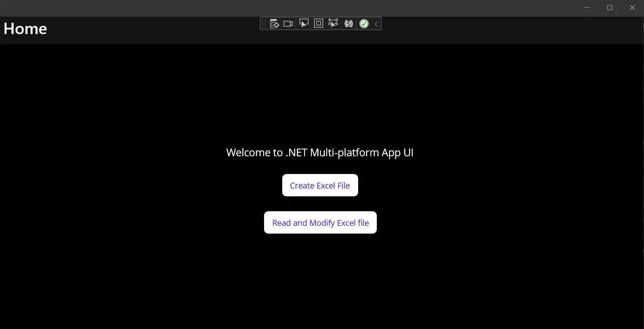
Task: Open the binding failures braces icon
Action: pyautogui.click(x=349, y=24)
